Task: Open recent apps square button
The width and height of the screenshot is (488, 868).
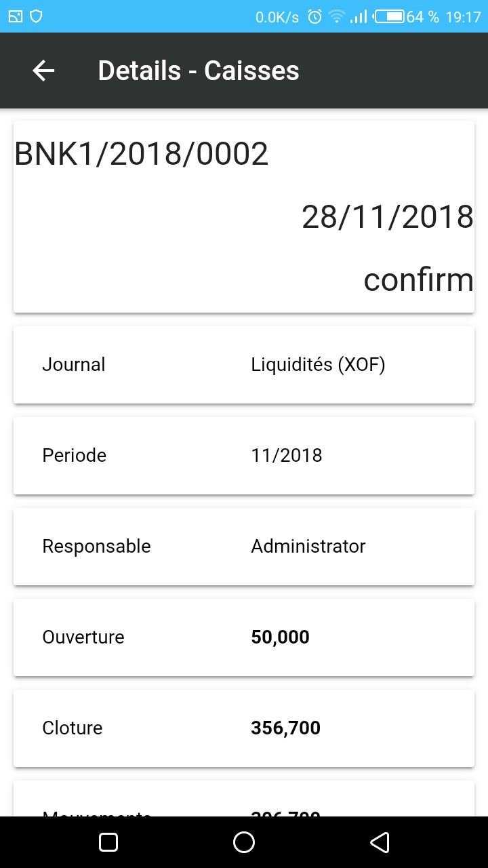Action: coord(108,842)
